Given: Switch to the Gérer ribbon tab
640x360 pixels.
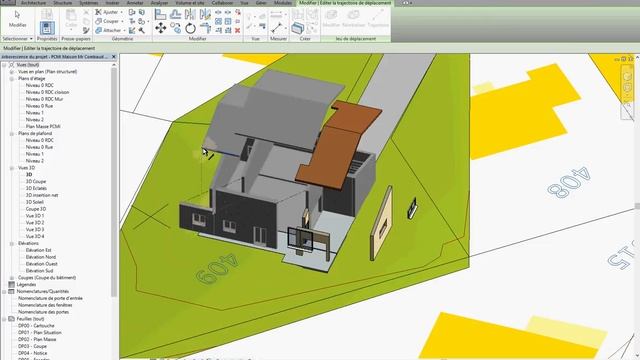Looking at the screenshot, I should point(261,3).
